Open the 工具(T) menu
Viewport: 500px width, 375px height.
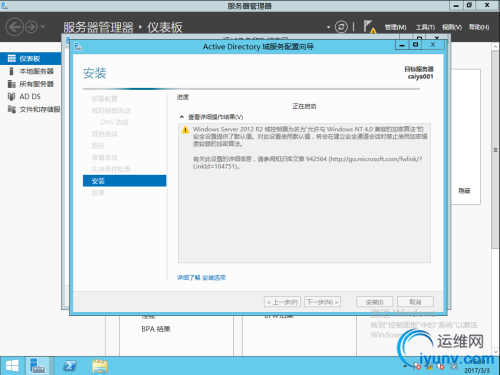425,27
